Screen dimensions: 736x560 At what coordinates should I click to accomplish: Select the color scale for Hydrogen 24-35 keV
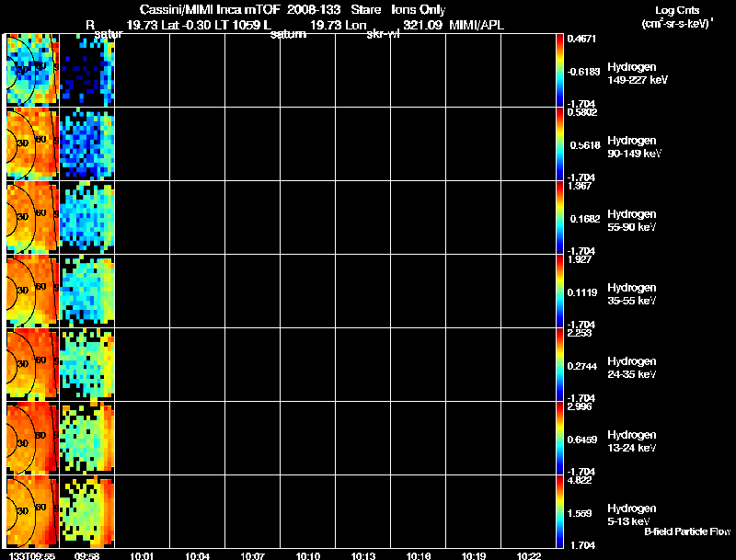pos(559,364)
